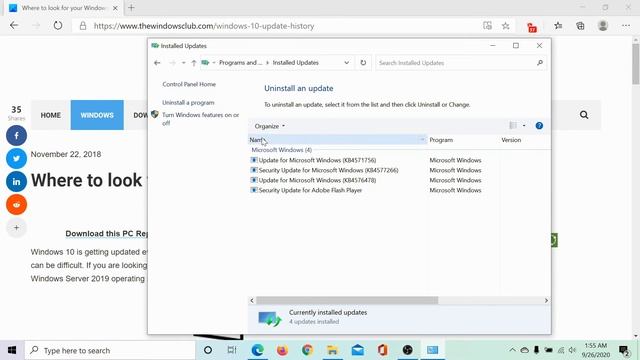Go back in the Edge browser

coord(14,26)
